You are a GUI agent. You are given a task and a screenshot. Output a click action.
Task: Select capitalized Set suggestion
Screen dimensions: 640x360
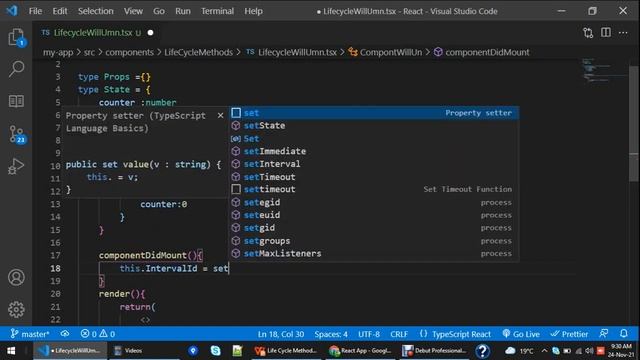374,138
